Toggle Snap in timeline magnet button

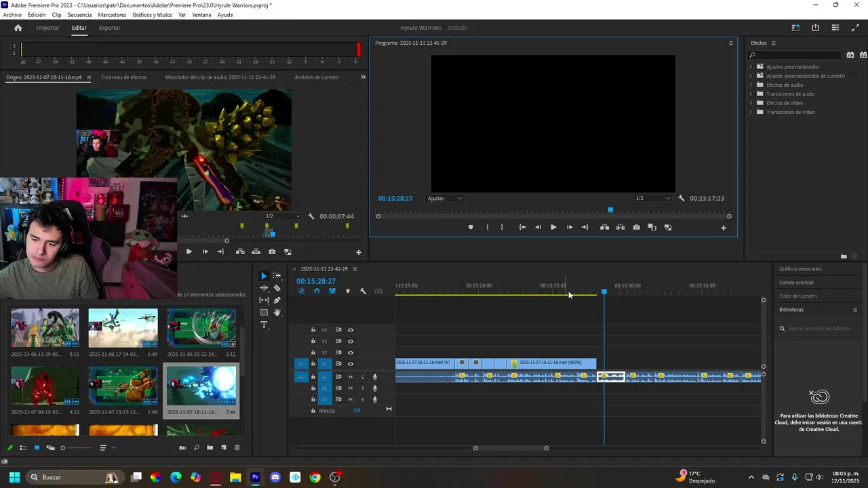pyautogui.click(x=317, y=291)
